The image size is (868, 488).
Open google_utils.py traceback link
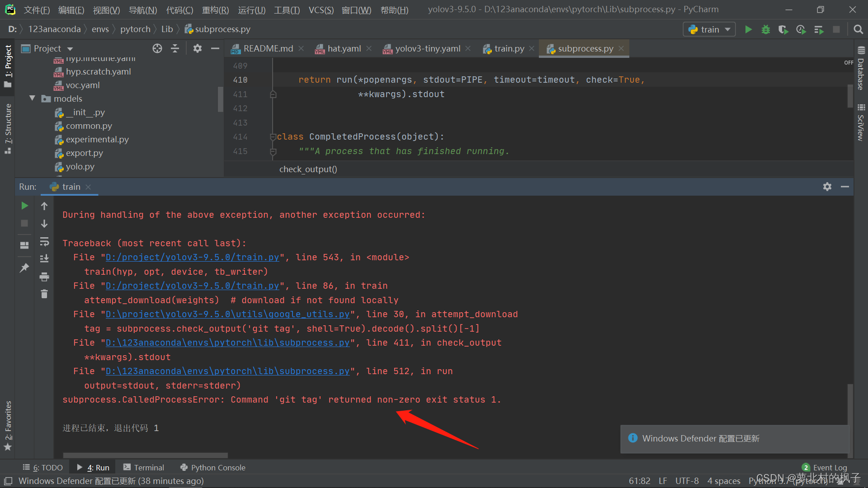[x=227, y=314]
